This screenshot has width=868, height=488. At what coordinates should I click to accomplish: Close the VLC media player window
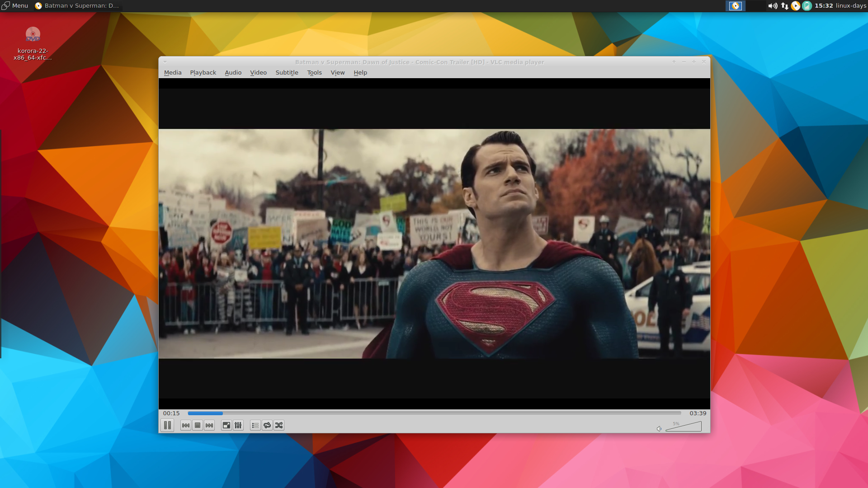704,62
